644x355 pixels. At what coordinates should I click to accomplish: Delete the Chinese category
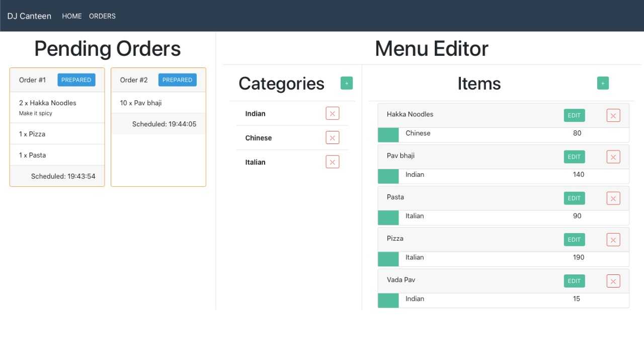(x=333, y=137)
